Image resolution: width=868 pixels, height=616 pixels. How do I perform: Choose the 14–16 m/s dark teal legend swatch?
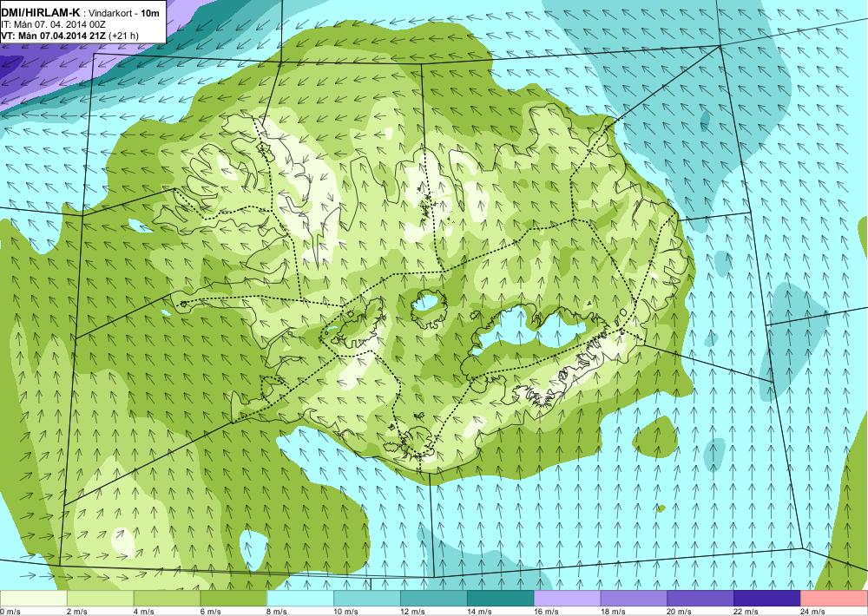(501, 599)
